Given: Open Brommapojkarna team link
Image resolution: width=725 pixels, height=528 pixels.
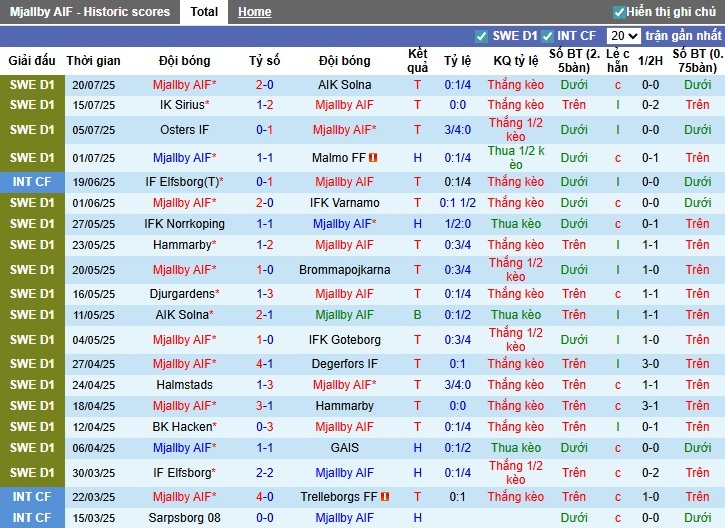Looking at the screenshot, I should click(344, 270).
